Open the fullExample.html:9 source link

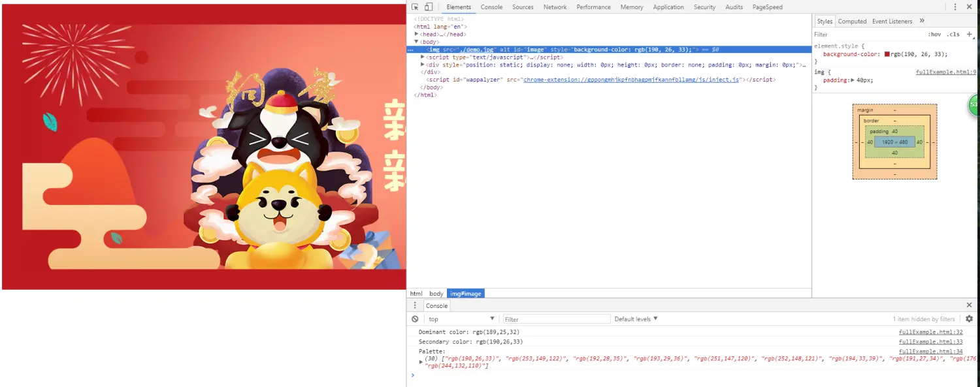(x=946, y=72)
